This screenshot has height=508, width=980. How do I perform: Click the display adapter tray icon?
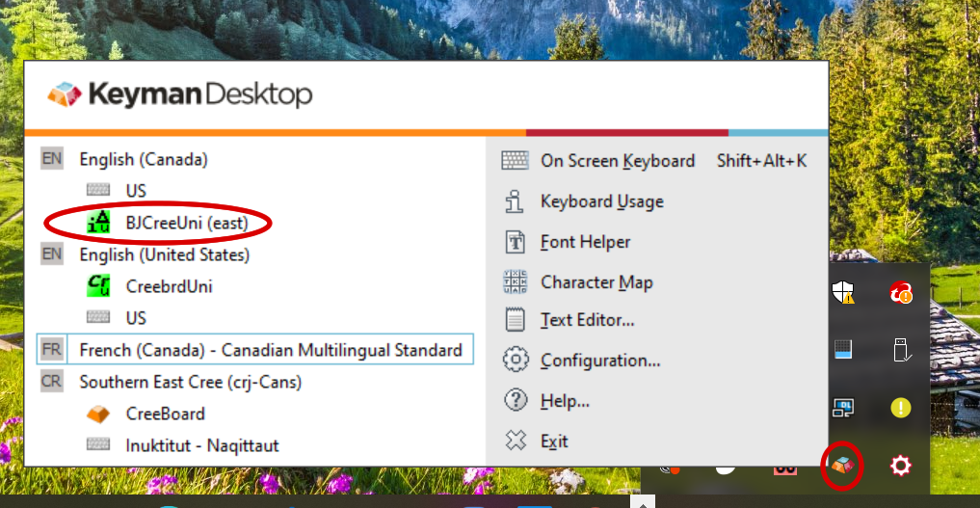point(843,408)
